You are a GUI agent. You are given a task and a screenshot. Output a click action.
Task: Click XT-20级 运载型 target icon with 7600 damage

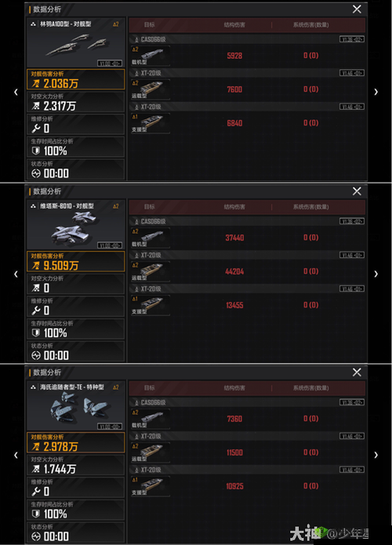151,89
